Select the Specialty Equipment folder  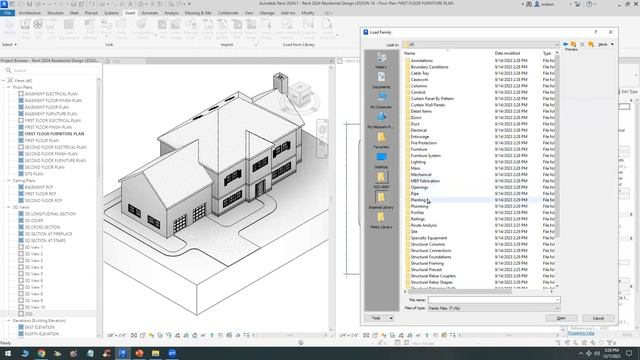point(429,238)
